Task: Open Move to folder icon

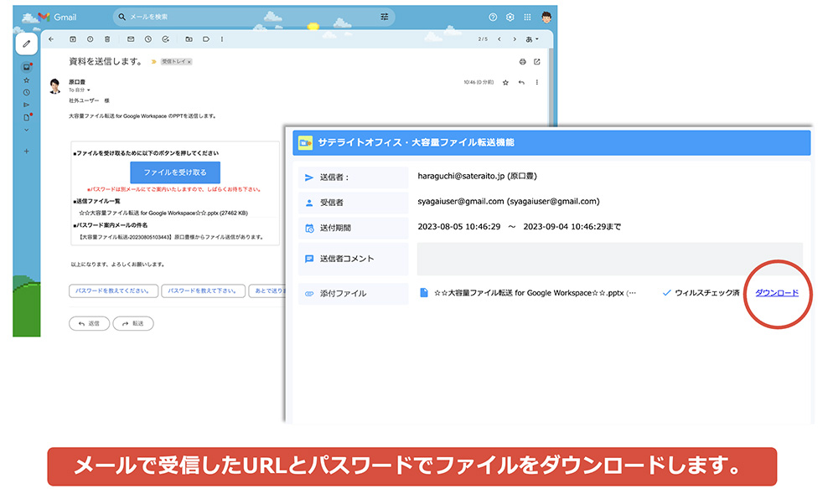Action: tap(189, 39)
